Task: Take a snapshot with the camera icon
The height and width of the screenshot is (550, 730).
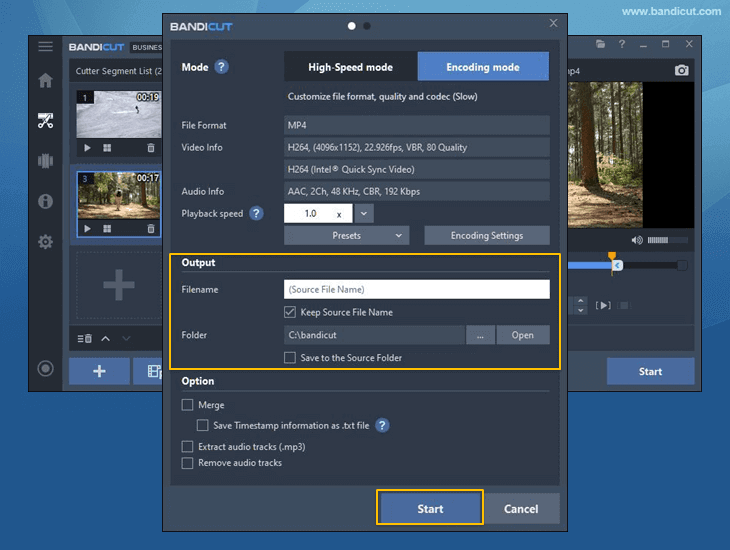Action: coord(682,70)
